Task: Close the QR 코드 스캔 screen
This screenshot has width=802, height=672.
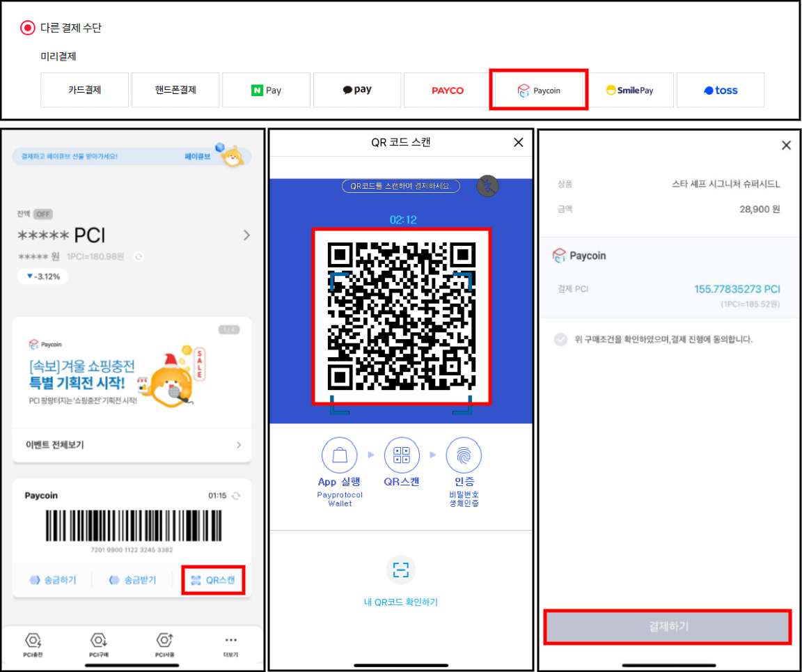Action: 518,142
